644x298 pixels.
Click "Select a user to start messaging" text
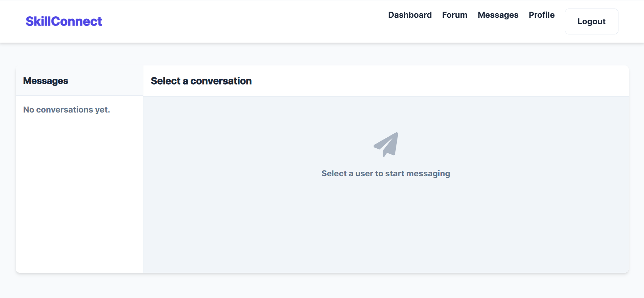(x=386, y=174)
